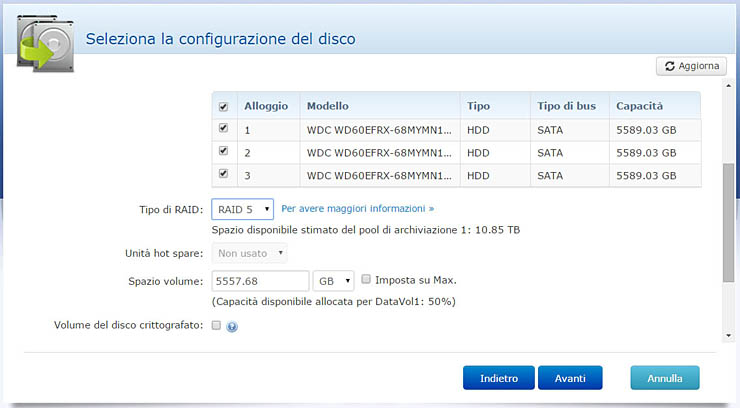Toggle the select-all disks header checkbox
Screen dimensions: 740x408
click(x=224, y=106)
